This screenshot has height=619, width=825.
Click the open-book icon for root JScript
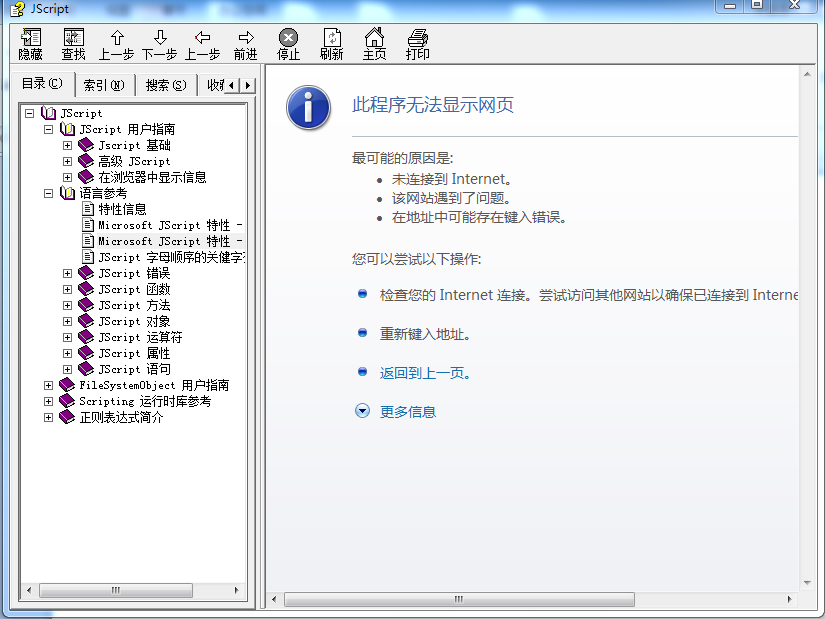click(x=48, y=113)
